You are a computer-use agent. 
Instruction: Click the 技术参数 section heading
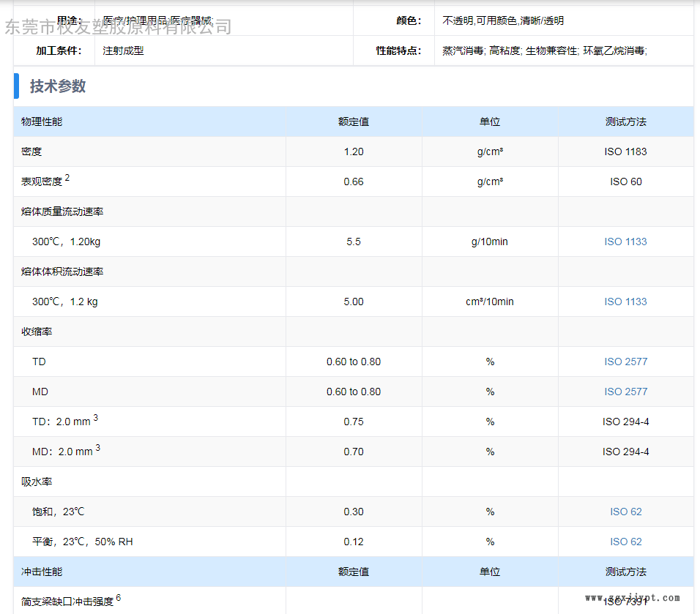(x=58, y=86)
